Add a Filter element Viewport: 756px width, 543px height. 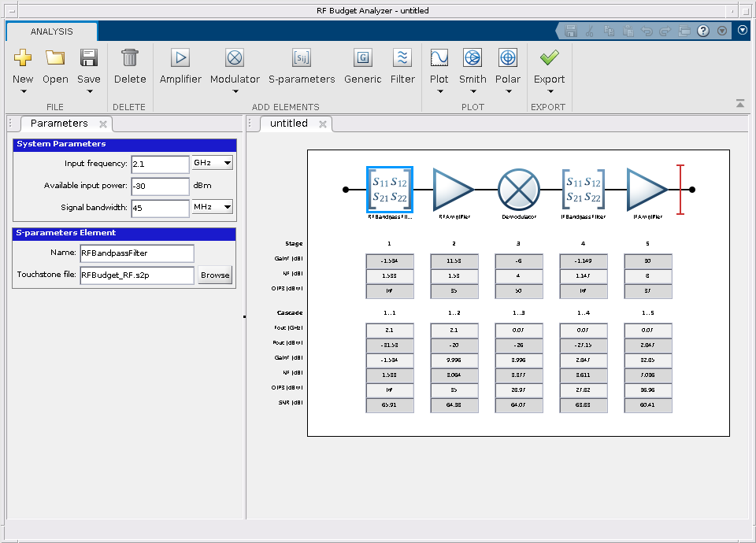tap(402, 58)
